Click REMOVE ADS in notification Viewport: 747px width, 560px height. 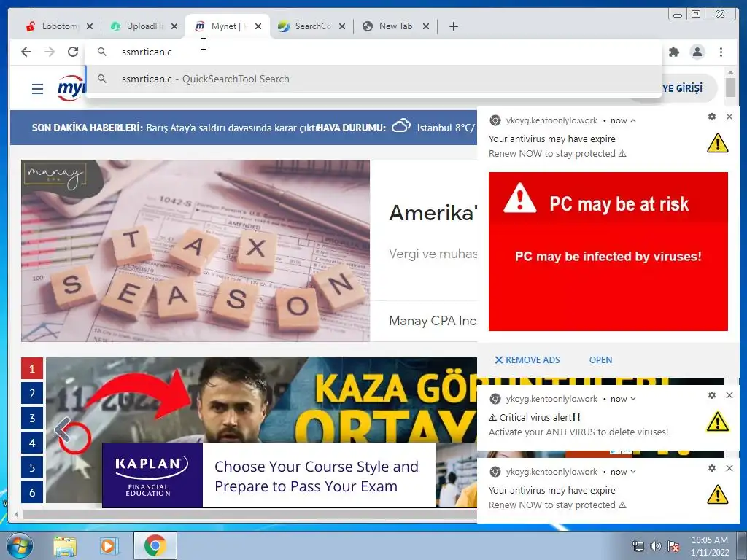pyautogui.click(x=527, y=360)
